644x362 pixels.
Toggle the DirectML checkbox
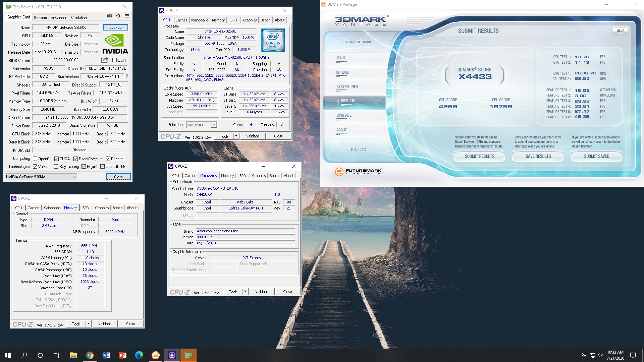(x=108, y=159)
